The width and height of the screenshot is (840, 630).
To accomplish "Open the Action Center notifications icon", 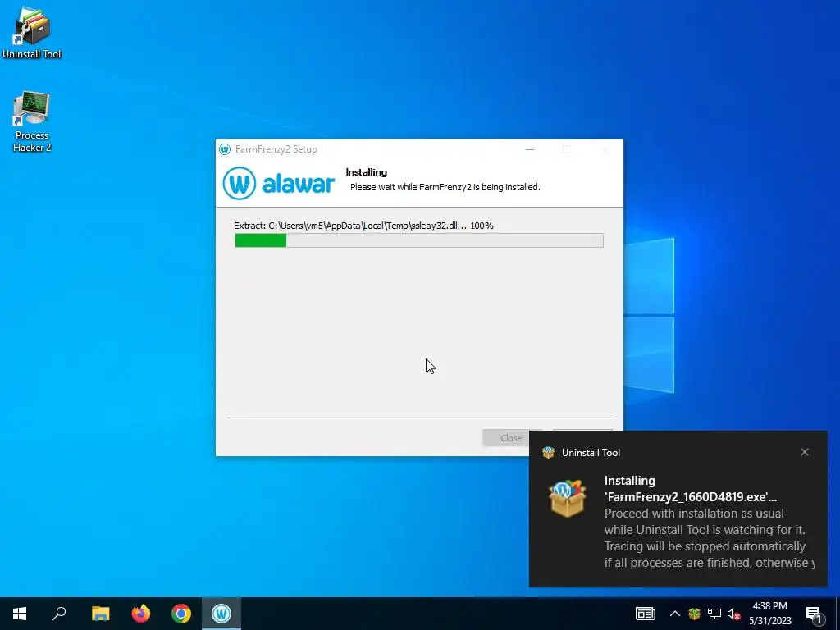I will tap(815, 614).
